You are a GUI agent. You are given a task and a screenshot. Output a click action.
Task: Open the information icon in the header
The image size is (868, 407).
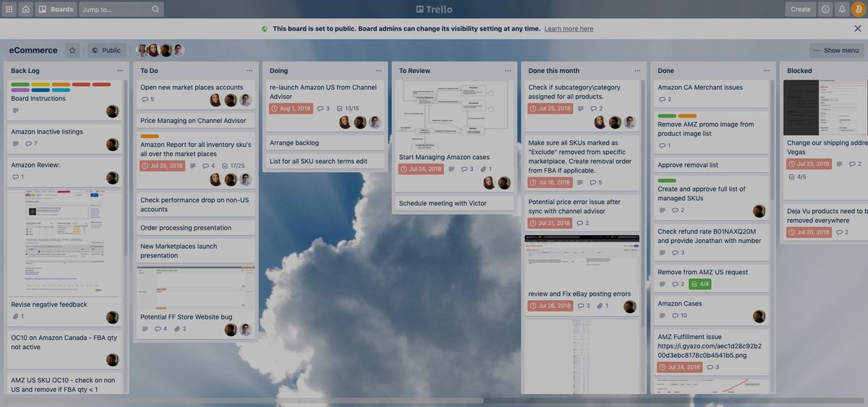tap(825, 9)
